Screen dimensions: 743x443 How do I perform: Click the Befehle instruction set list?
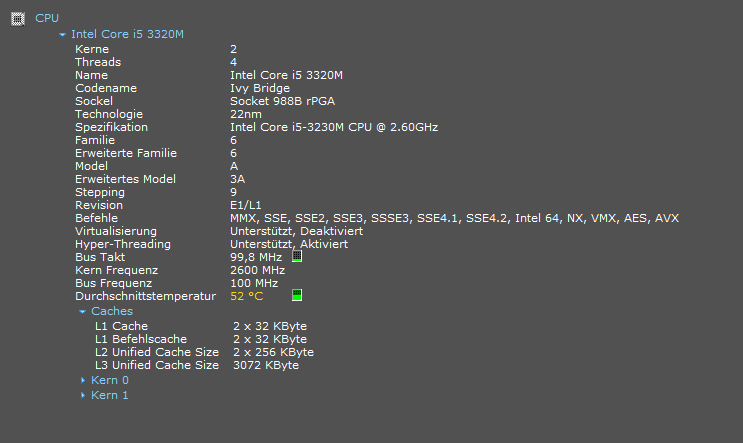(454, 218)
